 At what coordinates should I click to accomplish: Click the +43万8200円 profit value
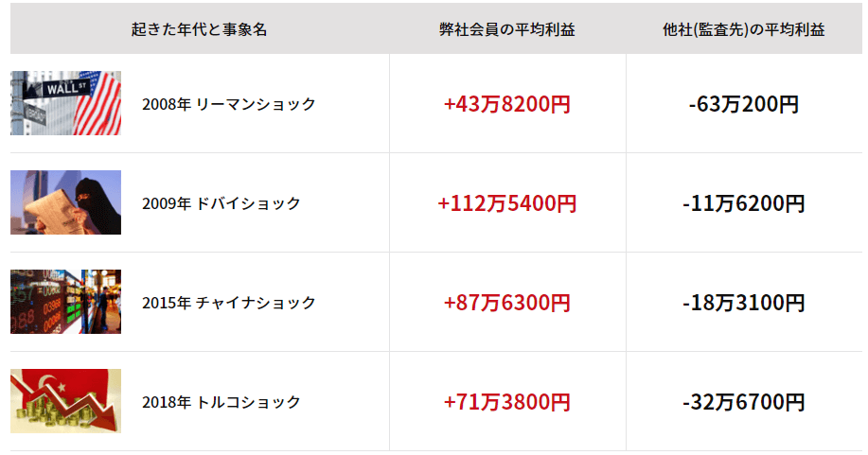[x=507, y=104]
